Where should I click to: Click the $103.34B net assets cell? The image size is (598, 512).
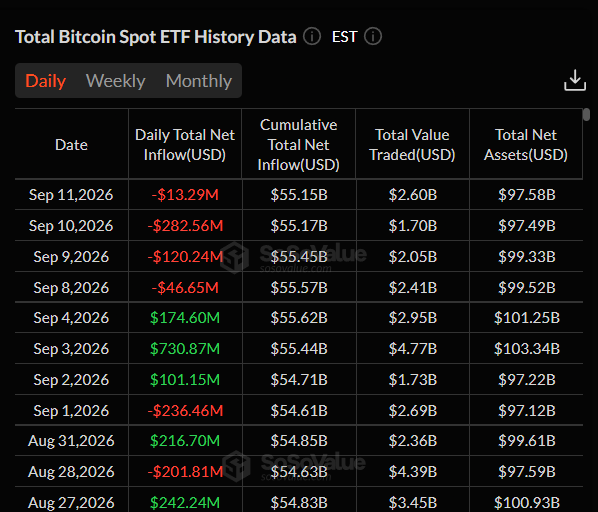527,348
